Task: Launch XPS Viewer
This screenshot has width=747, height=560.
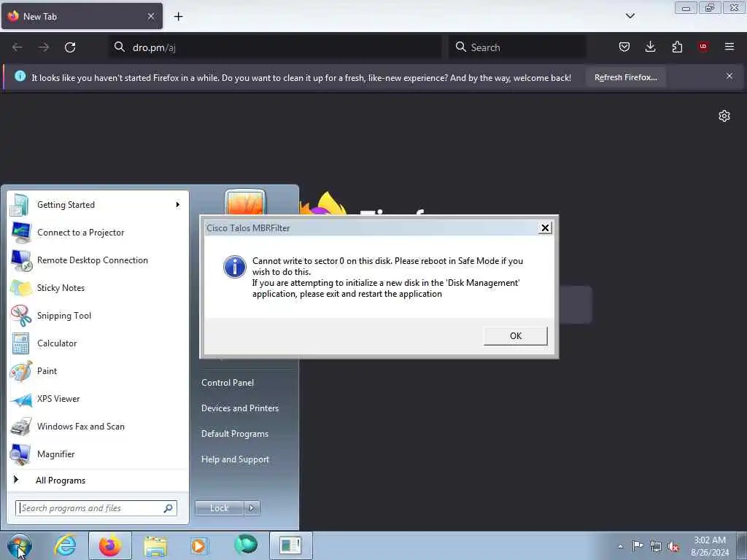Action: 98,399
